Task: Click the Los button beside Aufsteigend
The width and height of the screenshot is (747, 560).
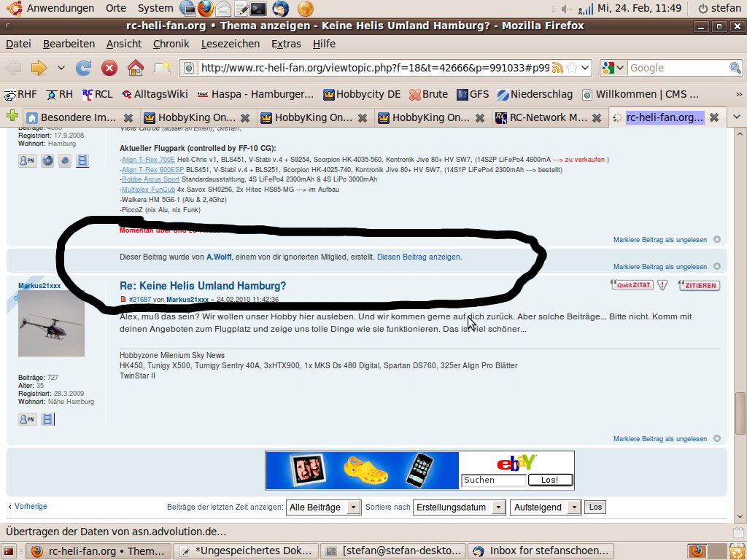Action: tap(595, 507)
